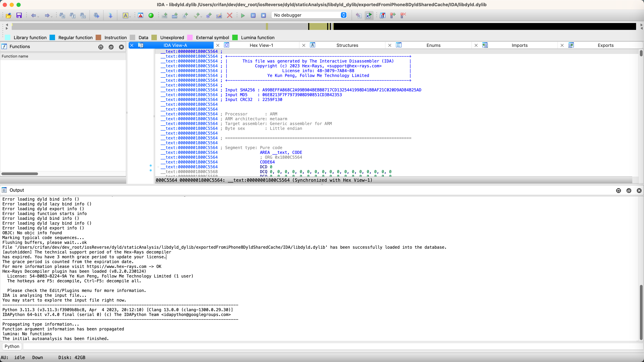The height and width of the screenshot is (362, 644).
Task: Click the jump to address icon
Action: [111, 15]
